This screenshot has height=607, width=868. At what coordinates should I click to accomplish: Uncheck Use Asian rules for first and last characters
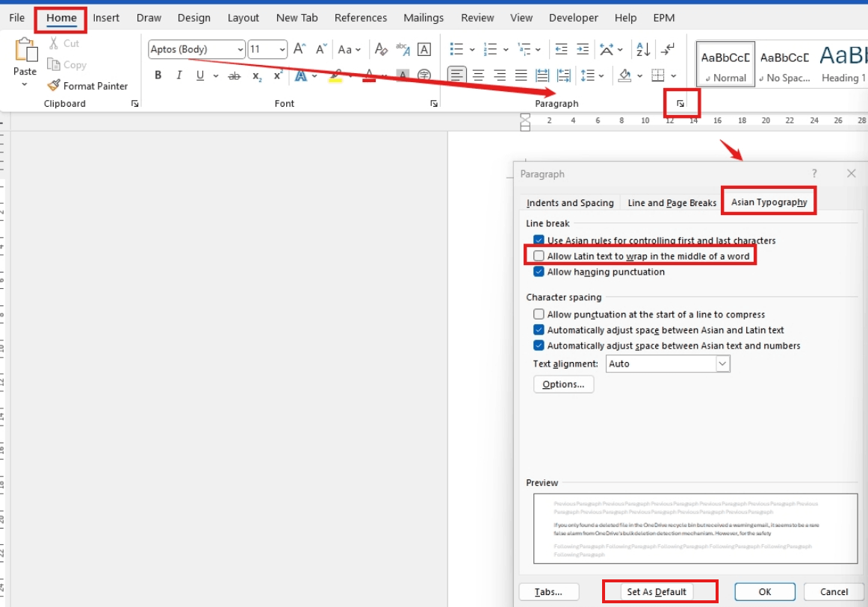coord(539,240)
